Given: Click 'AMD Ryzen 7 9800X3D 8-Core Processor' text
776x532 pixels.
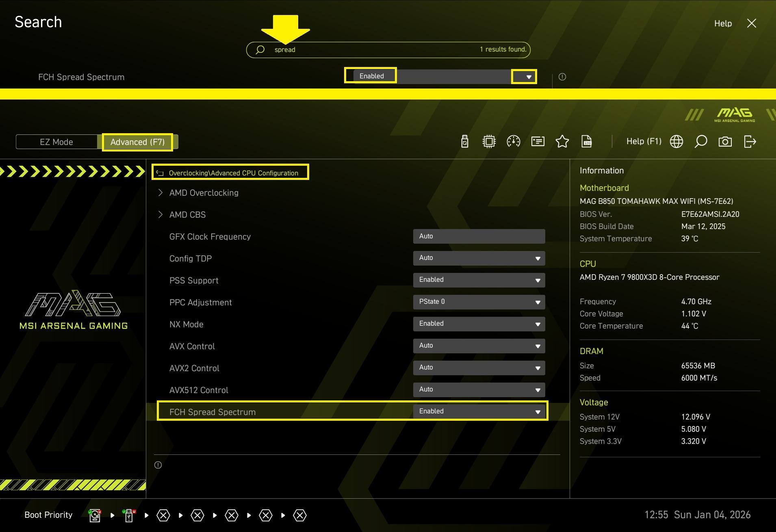Looking at the screenshot, I should (x=650, y=277).
